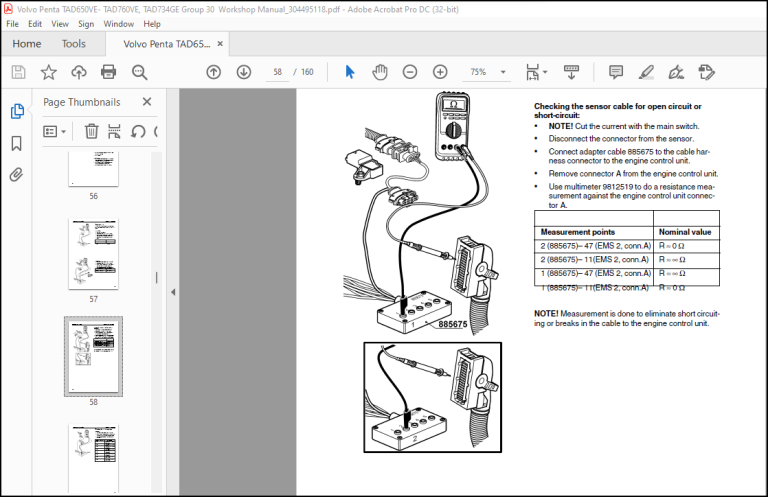
Task: Toggle Page Thumbnails sidebar icon
Action: [17, 111]
